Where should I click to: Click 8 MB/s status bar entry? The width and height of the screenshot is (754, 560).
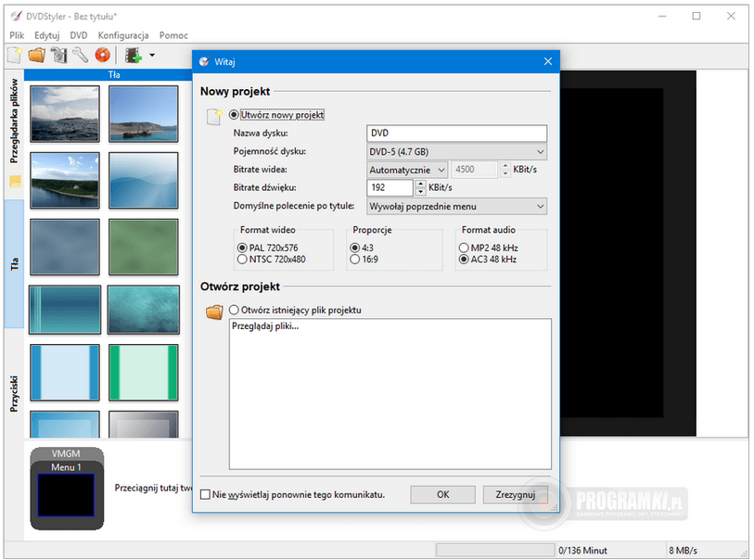point(683,551)
